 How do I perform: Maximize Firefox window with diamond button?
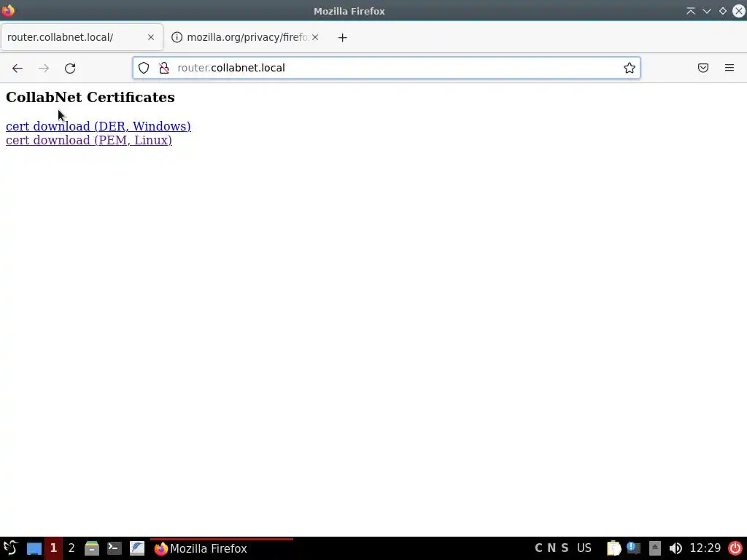pyautogui.click(x=723, y=11)
